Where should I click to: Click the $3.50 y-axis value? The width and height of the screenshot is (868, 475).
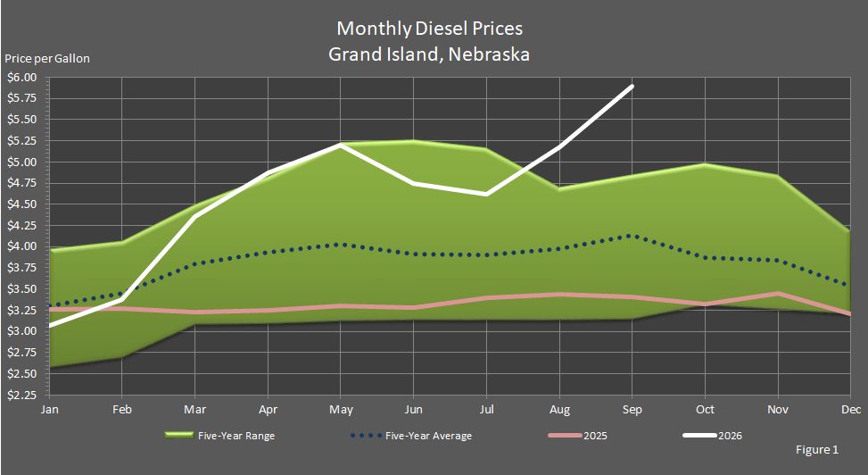[x=21, y=288]
